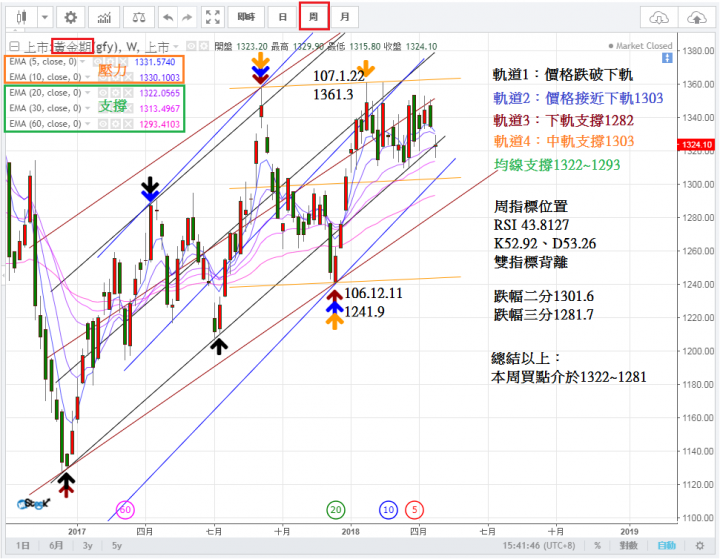Screen dimensions: 720x559
Task: Expand the chart style dropdown arrow
Action: (x=45, y=17)
